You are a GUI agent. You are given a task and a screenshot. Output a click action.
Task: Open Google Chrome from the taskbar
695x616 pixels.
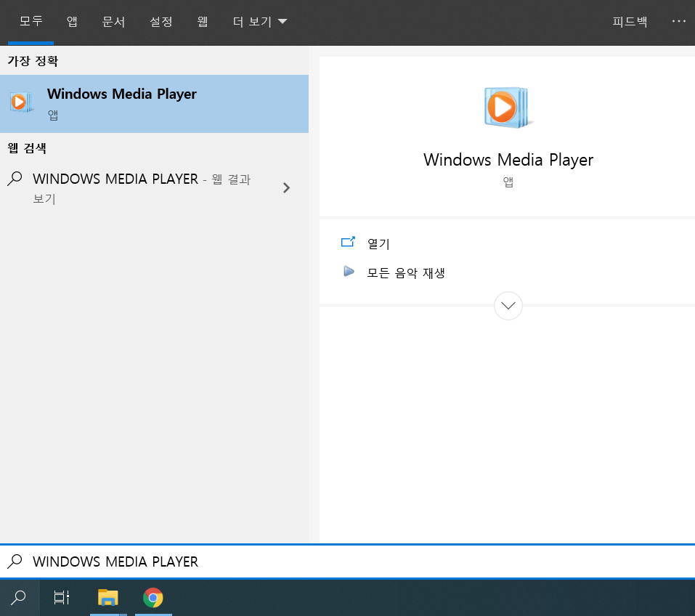pos(153,597)
